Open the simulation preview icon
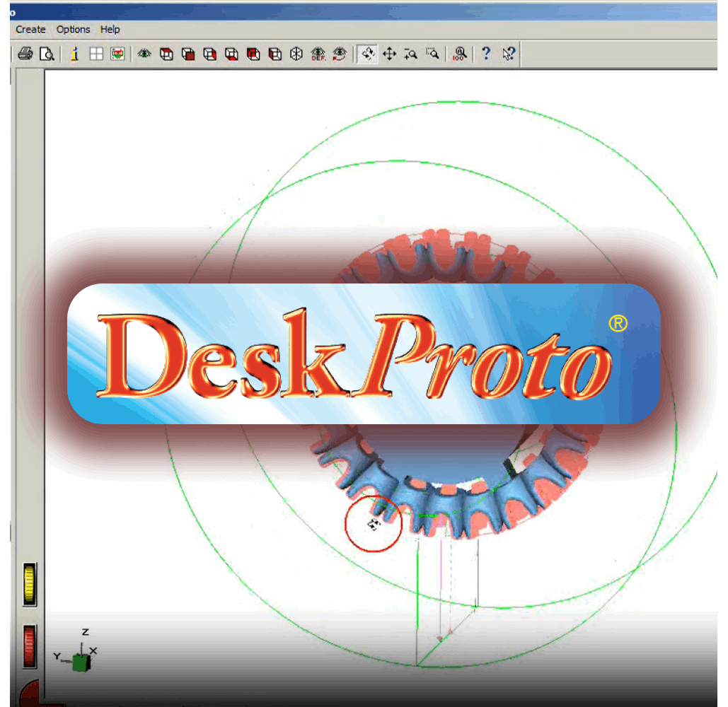Screen dimensions: 728x707 tap(117, 54)
